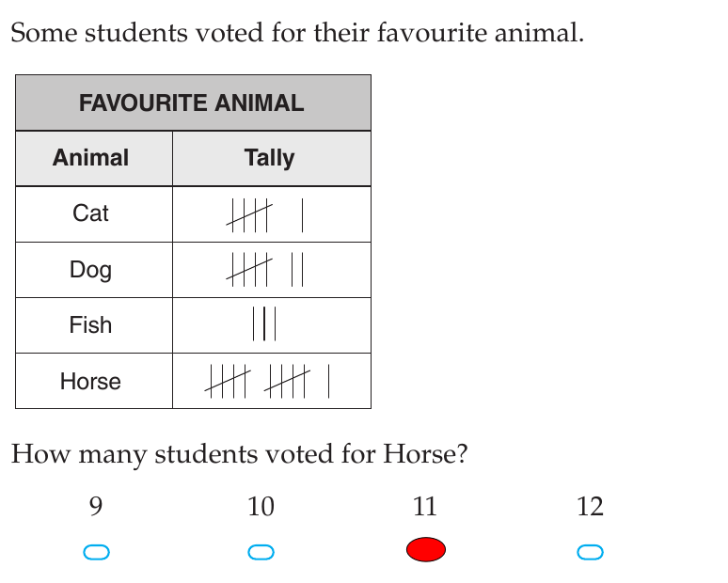Viewport: 728px width, 583px height.
Task: Select the answer bubble under 12
Action: click(590, 552)
